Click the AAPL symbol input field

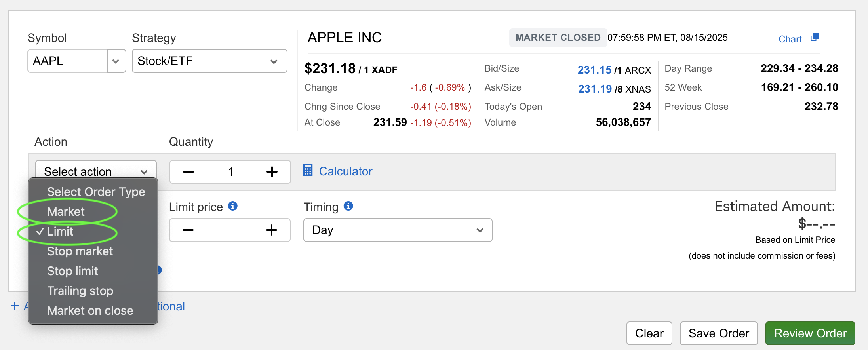pos(67,61)
